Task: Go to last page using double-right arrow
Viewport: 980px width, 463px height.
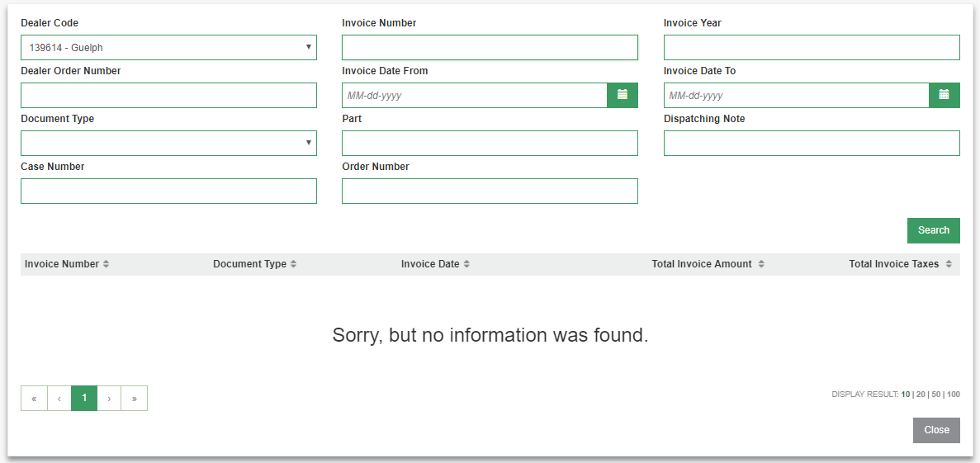Action: coord(135,398)
